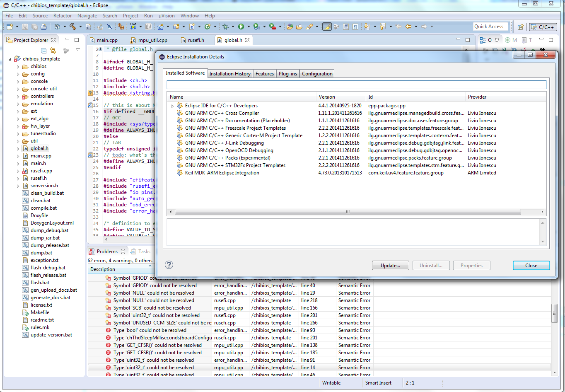
Task: Click the Open Element toolbar icon
Action: 290,27
